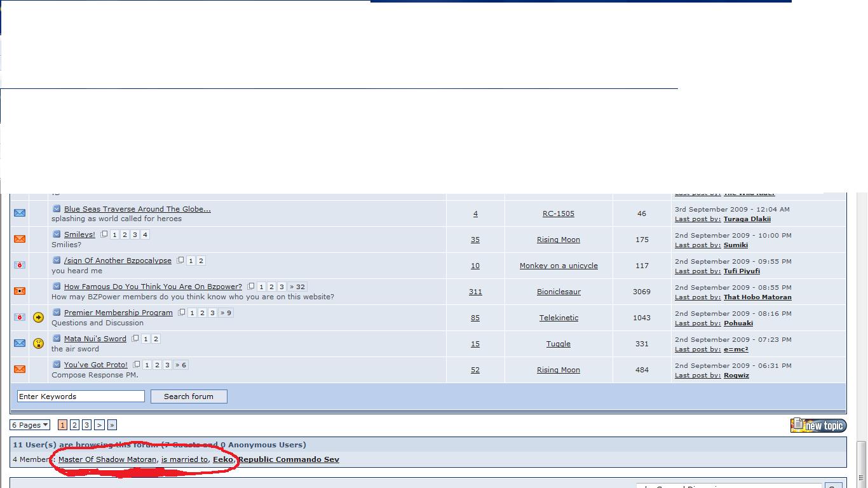868x488 pixels.
Task: Open How Famous Do You Think You Are topic
Action: pos(153,287)
